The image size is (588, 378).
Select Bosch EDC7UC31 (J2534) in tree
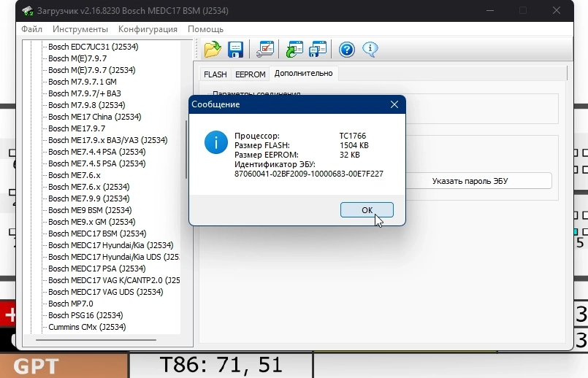(x=93, y=47)
